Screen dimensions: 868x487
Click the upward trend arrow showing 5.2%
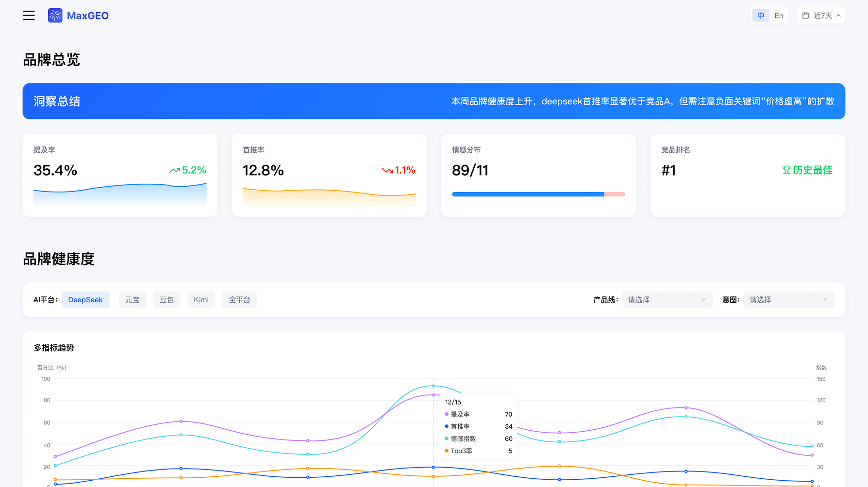pyautogui.click(x=174, y=170)
